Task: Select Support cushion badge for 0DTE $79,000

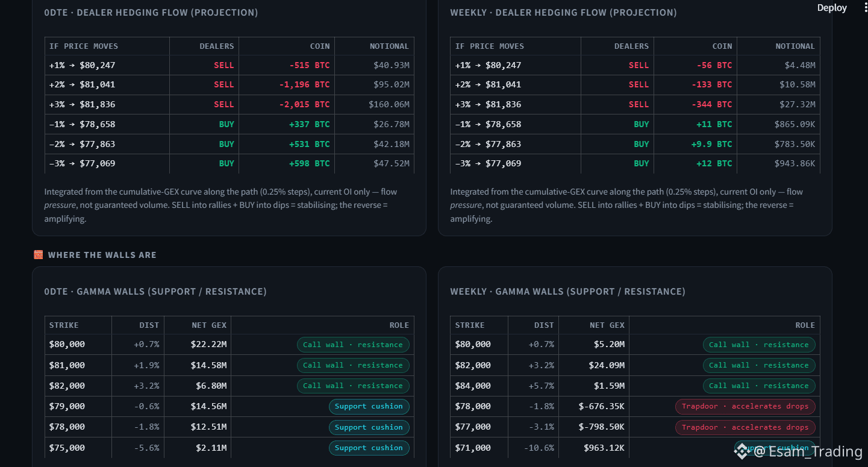Action: click(369, 407)
